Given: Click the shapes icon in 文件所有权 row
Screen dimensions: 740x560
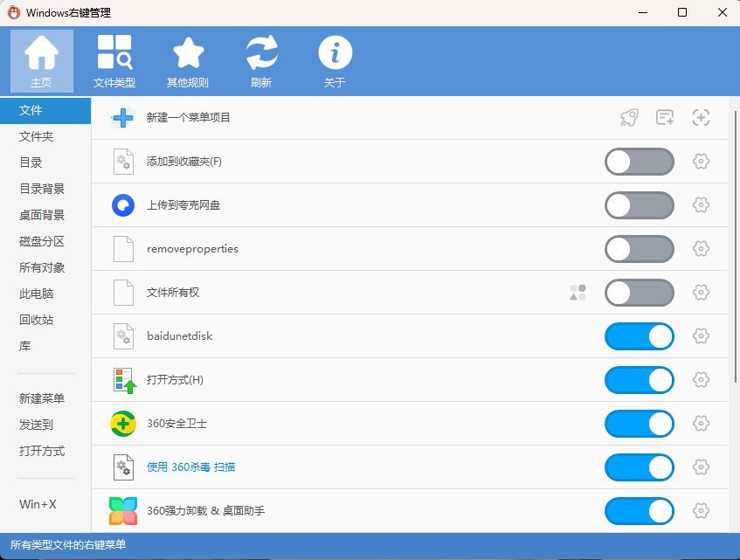Looking at the screenshot, I should click(577, 293).
